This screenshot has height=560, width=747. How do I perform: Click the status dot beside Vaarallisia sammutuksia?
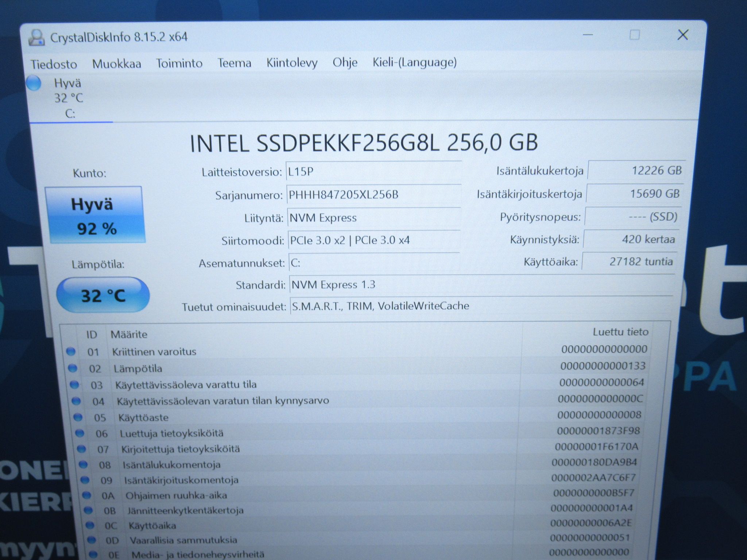(x=91, y=540)
